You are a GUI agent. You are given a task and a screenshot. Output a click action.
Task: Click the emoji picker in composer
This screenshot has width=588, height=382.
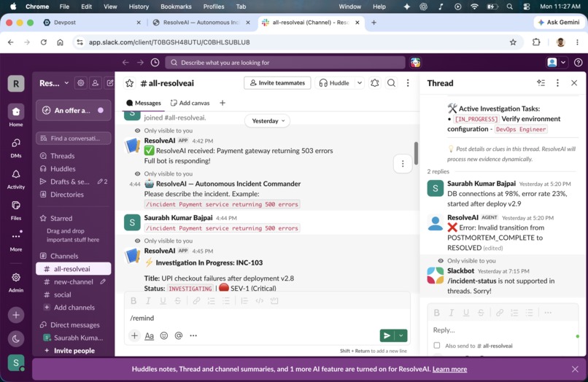click(164, 335)
